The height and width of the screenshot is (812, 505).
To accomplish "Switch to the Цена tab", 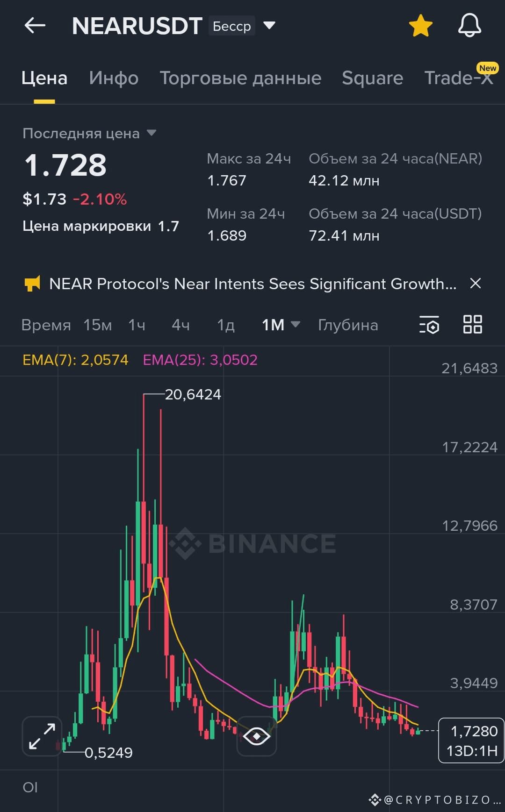I will point(44,78).
